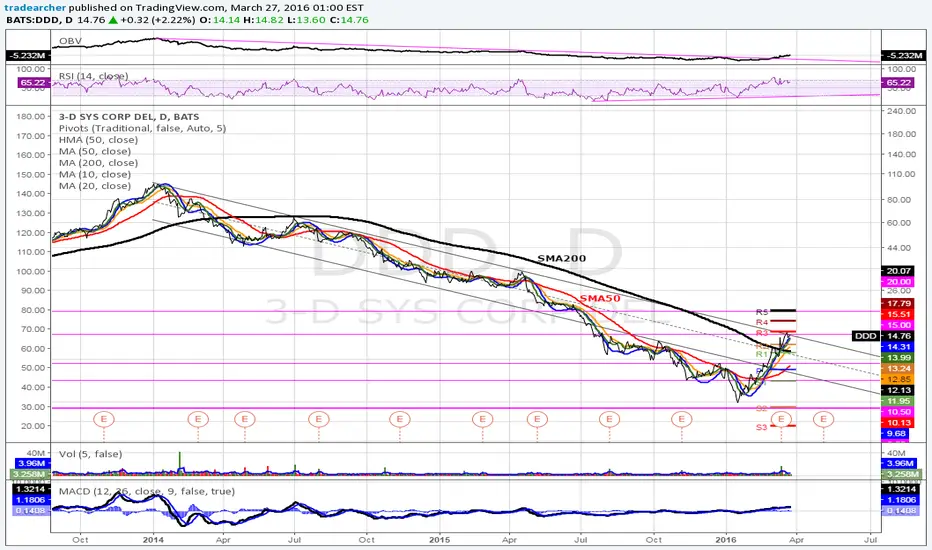
Task: Click the SMA200 annotation on the chart
Action: click(x=561, y=258)
